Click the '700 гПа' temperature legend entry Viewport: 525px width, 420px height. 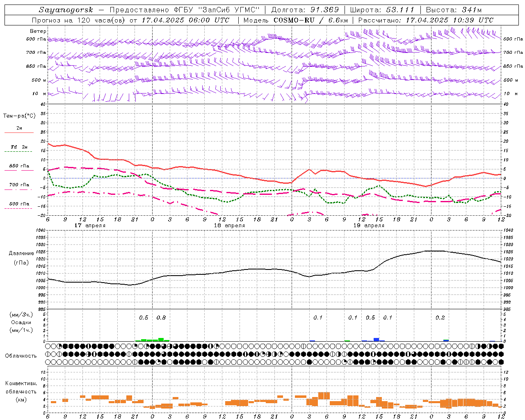(x=19, y=185)
